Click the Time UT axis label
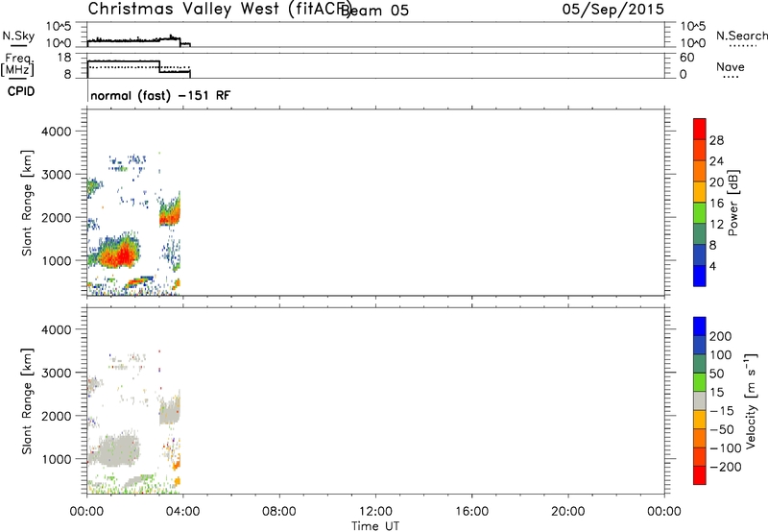This screenshot has width=768, height=532. coord(375,525)
